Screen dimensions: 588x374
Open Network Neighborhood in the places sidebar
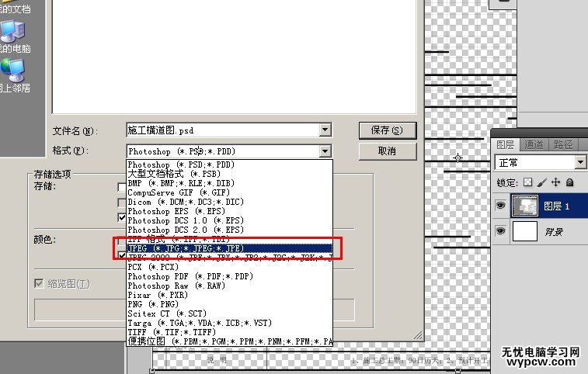point(14,76)
